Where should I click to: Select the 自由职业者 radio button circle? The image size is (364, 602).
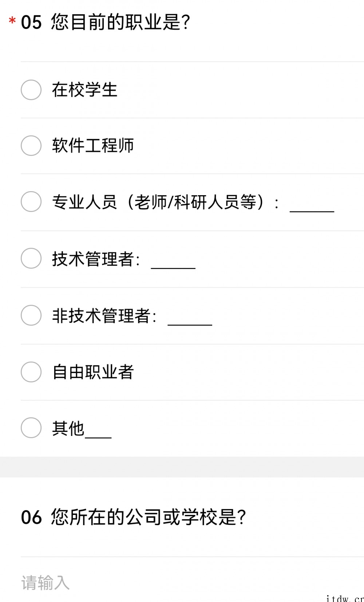tap(31, 372)
